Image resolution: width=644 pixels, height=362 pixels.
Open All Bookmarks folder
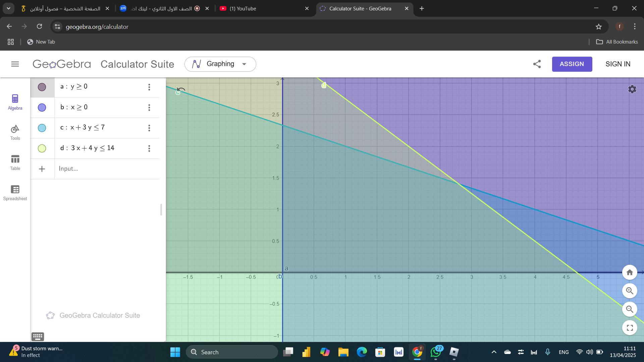tap(616, 42)
